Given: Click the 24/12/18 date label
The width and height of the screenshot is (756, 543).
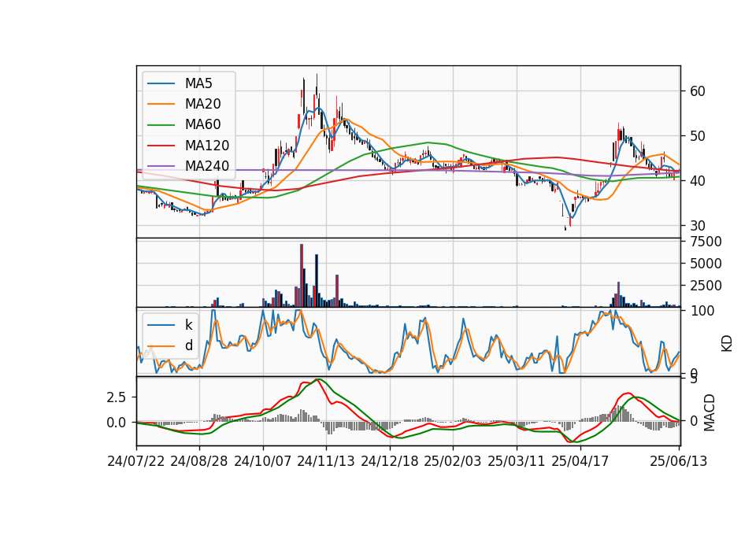Looking at the screenshot, I should [390, 461].
